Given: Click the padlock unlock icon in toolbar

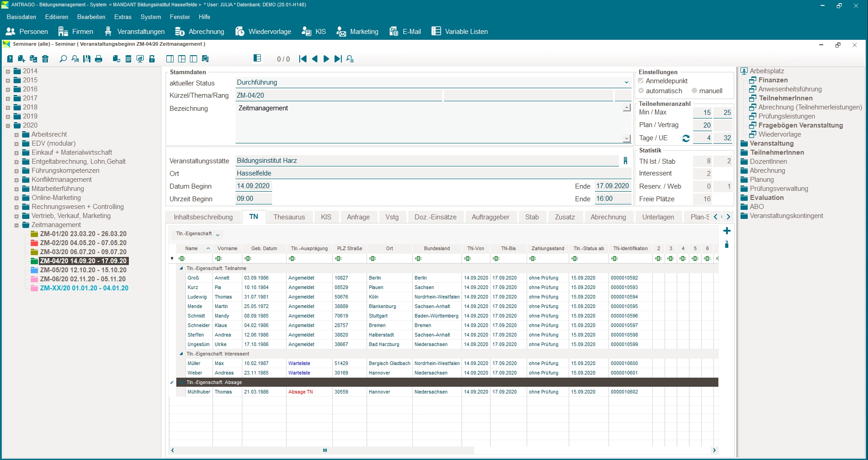Looking at the screenshot, I should pyautogui.click(x=152, y=59).
